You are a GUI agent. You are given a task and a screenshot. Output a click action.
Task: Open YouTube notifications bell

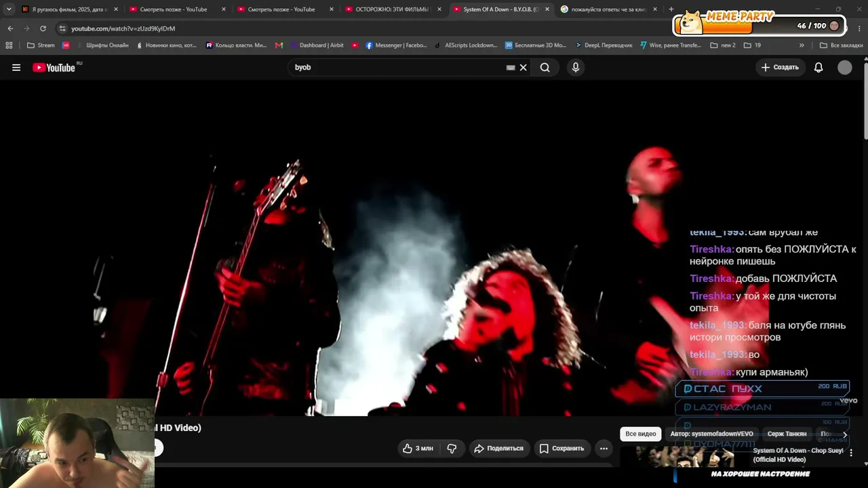pyautogui.click(x=818, y=67)
